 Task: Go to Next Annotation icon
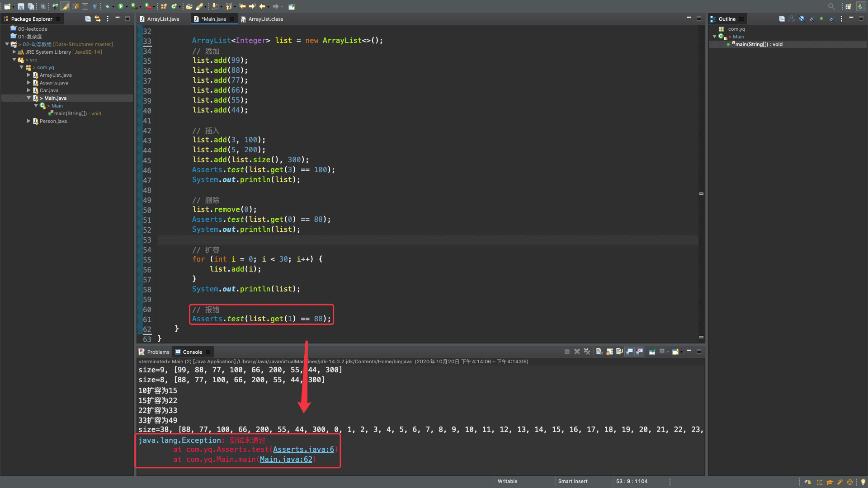[215, 6]
